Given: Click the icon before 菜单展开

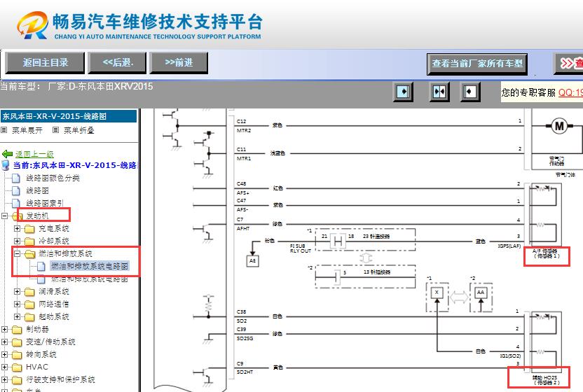Looking at the screenshot, I should 4,130.
